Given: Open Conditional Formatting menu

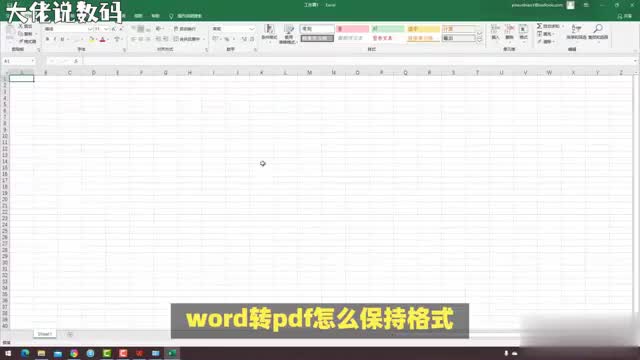Looking at the screenshot, I should [x=269, y=33].
